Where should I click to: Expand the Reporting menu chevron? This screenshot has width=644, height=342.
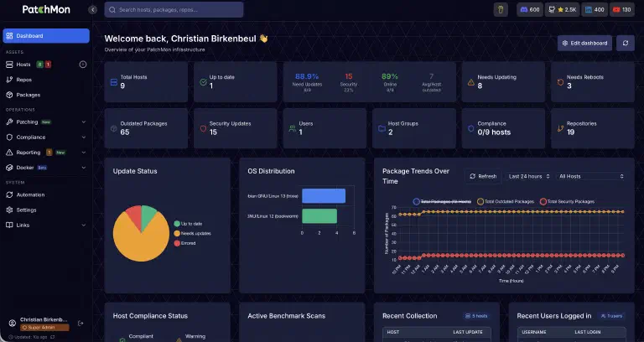point(83,153)
